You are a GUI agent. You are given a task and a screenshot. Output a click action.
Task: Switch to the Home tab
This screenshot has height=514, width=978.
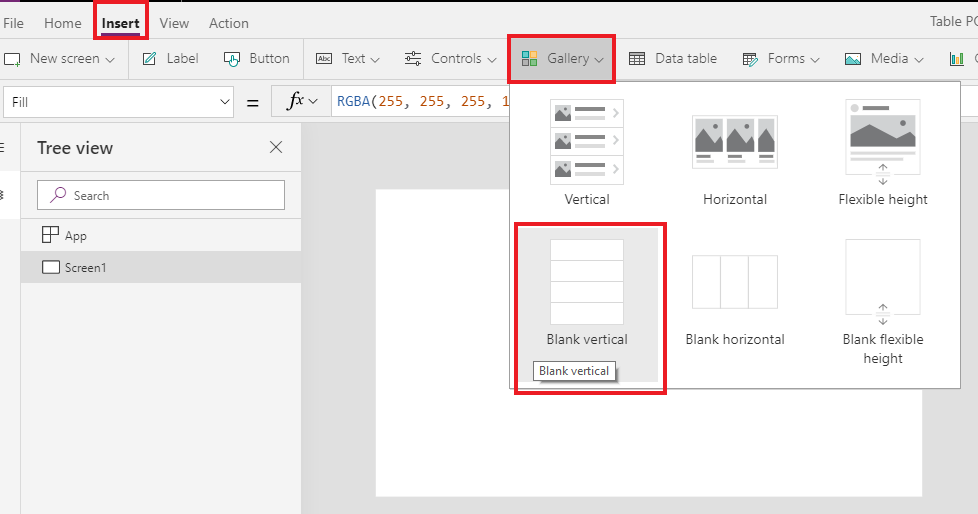point(62,23)
